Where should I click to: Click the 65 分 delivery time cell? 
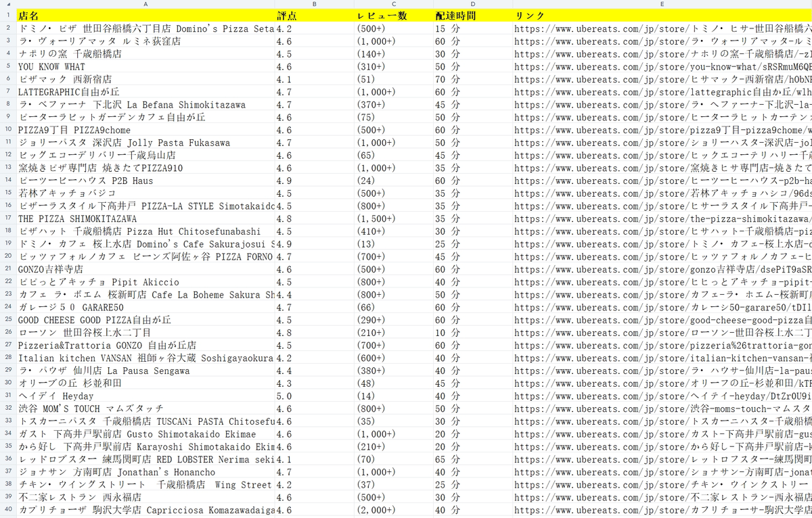tap(473, 459)
